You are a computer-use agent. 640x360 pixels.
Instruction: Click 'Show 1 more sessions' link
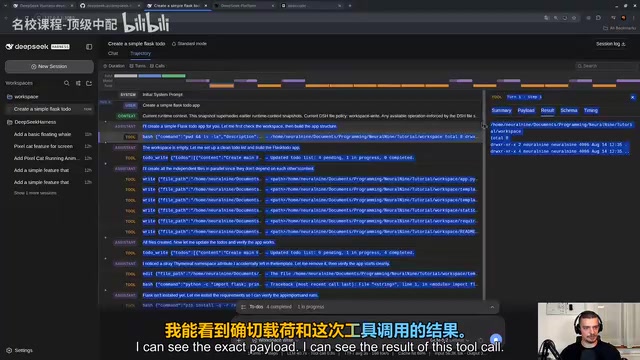pos(35,193)
